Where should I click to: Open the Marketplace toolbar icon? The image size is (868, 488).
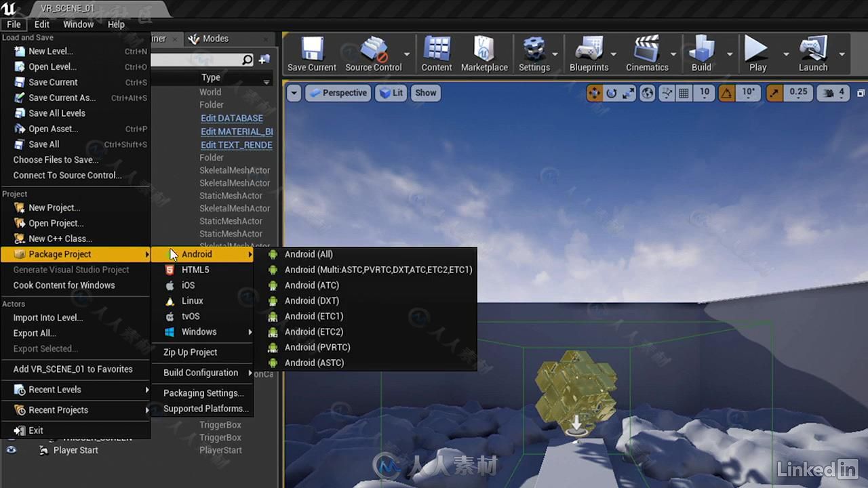coord(484,49)
